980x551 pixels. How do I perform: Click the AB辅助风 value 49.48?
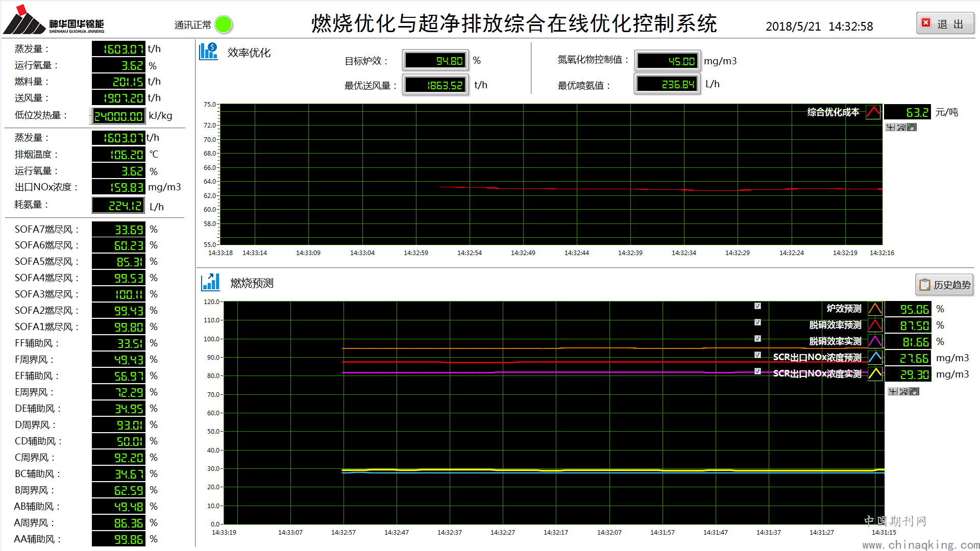pyautogui.click(x=118, y=507)
